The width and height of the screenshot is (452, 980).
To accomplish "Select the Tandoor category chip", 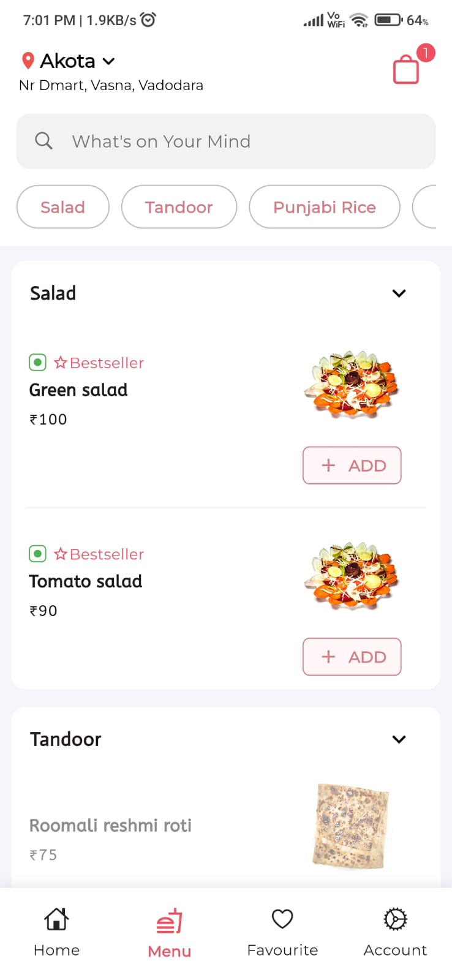I will (x=179, y=207).
